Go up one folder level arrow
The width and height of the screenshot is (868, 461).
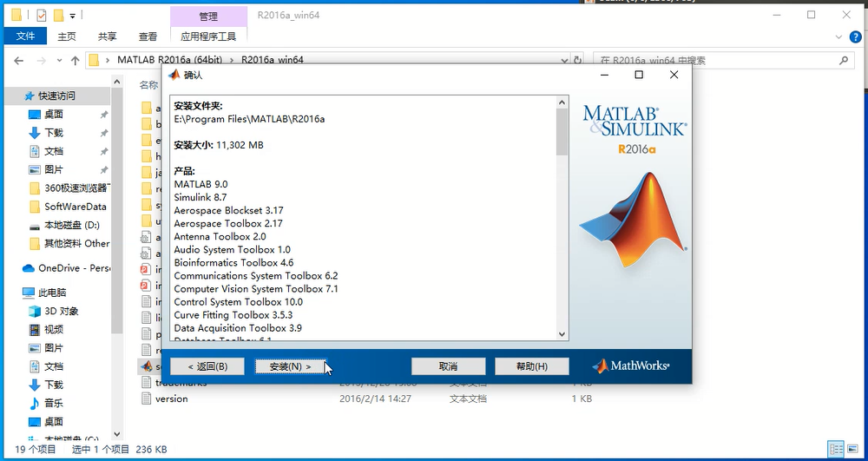pyautogui.click(x=76, y=60)
